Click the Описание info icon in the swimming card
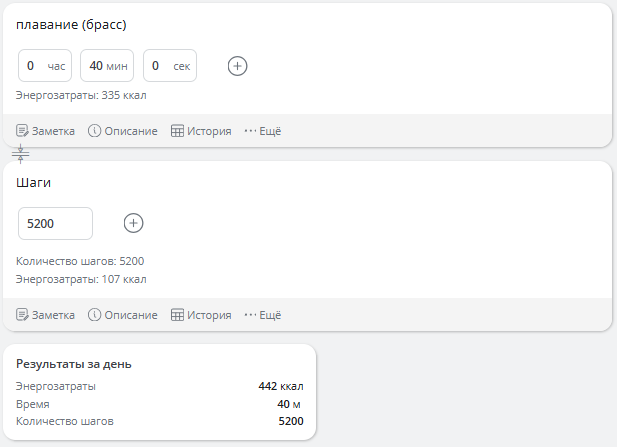The image size is (617, 447). [x=96, y=131]
